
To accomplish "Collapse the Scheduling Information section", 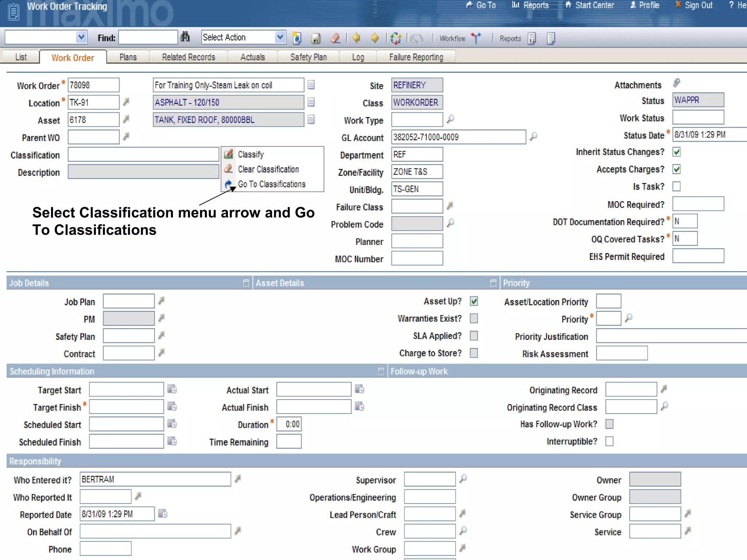I will pos(381,371).
